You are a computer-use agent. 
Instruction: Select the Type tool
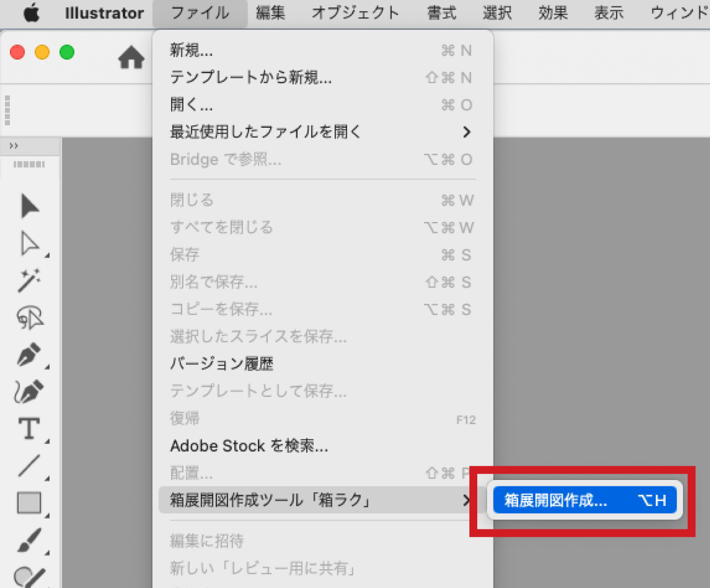(x=29, y=429)
